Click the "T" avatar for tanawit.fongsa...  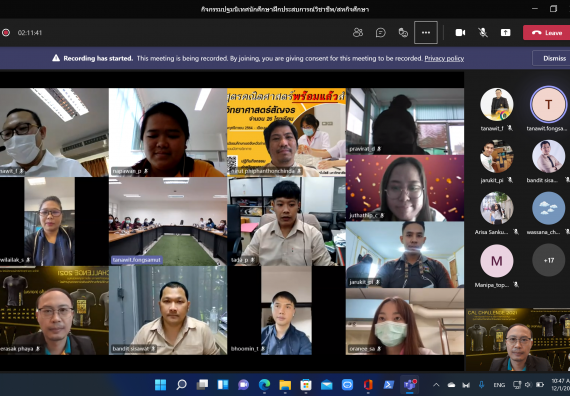548,104
